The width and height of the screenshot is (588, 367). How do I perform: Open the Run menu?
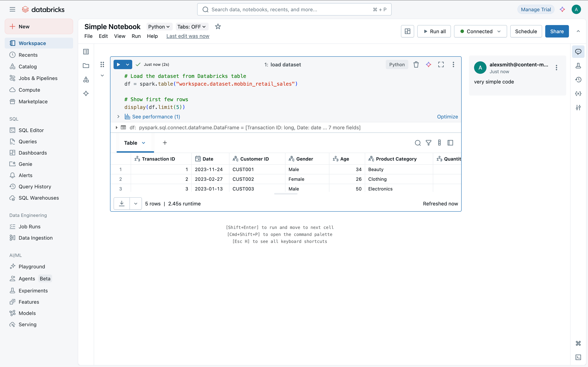(136, 36)
